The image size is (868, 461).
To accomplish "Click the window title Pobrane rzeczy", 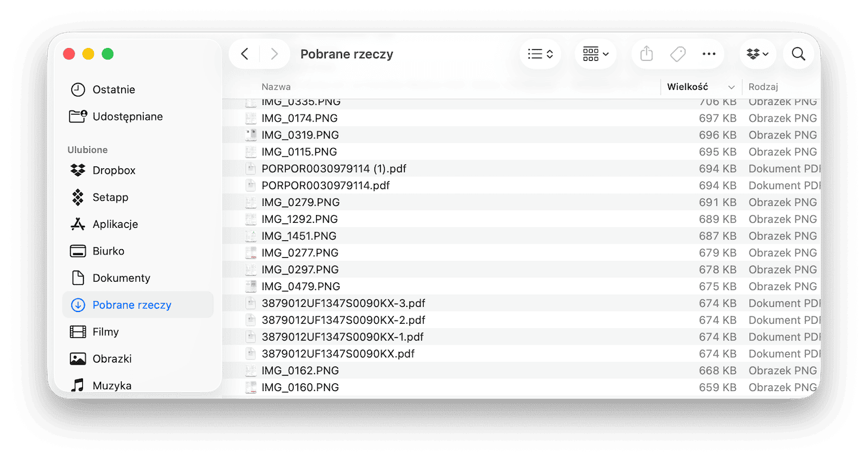I will 347,54.
